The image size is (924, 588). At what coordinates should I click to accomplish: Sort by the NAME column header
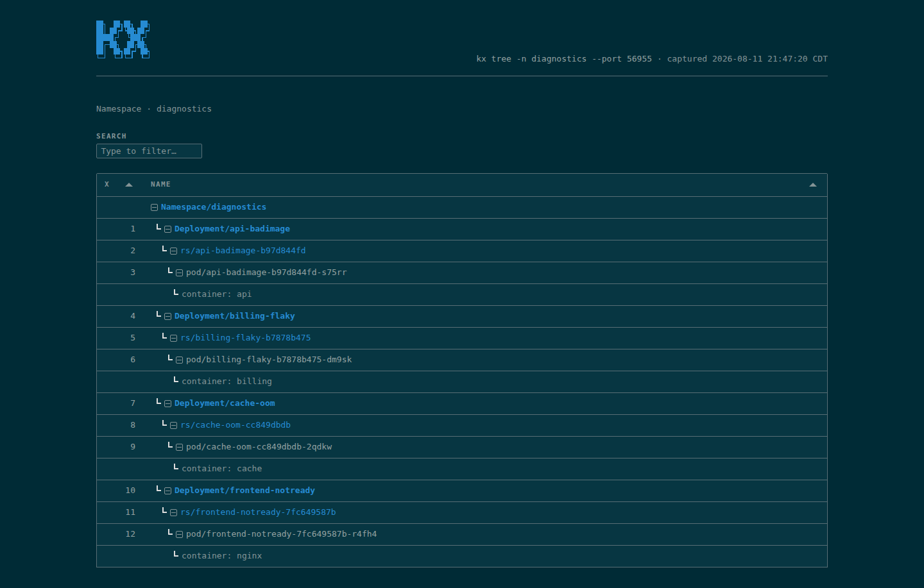160,185
